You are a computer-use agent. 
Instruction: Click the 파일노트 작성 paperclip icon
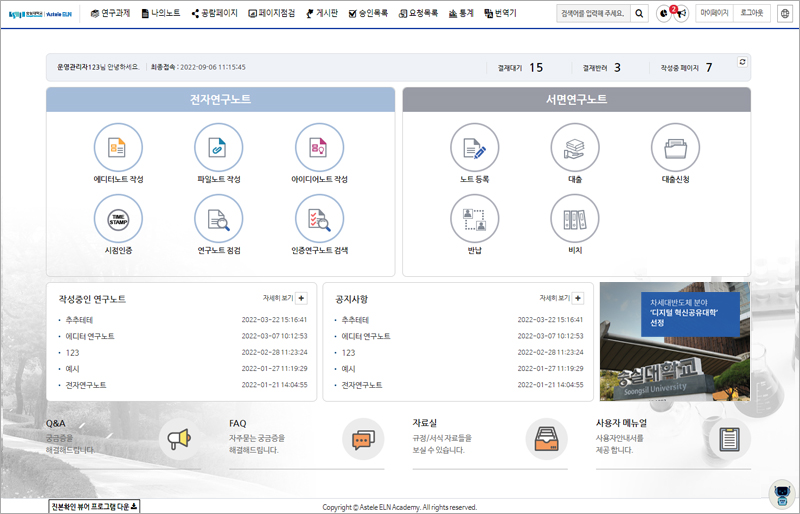(x=219, y=148)
